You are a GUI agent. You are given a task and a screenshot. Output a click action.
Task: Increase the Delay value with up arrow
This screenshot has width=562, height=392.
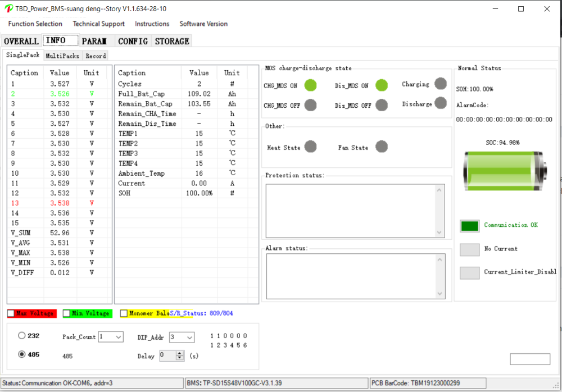point(180,353)
